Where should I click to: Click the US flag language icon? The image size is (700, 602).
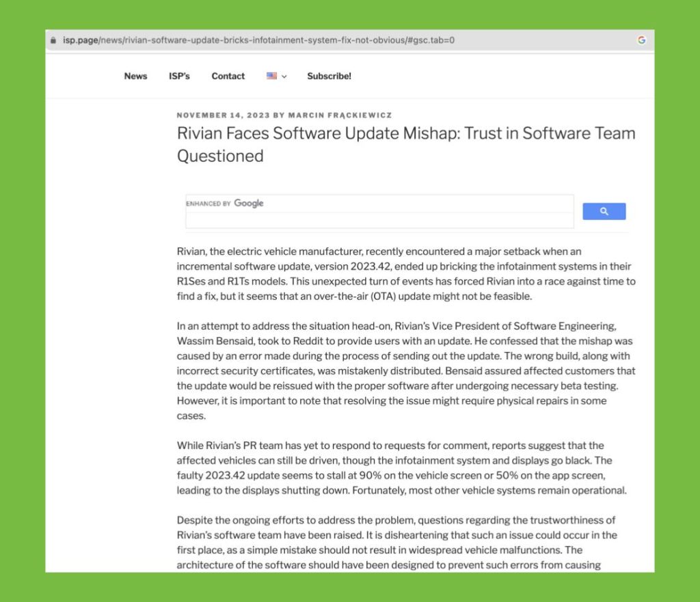(271, 77)
